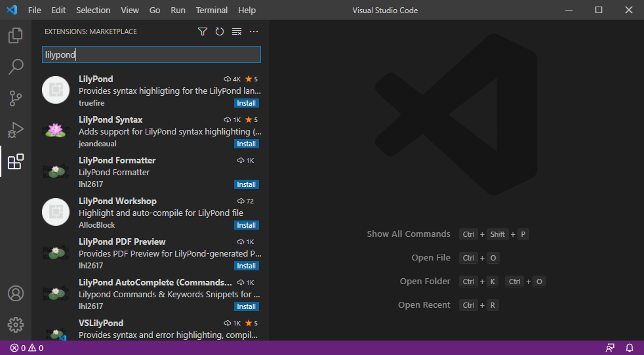Install LilyPond Syntax by jeandeaual

coord(247,144)
